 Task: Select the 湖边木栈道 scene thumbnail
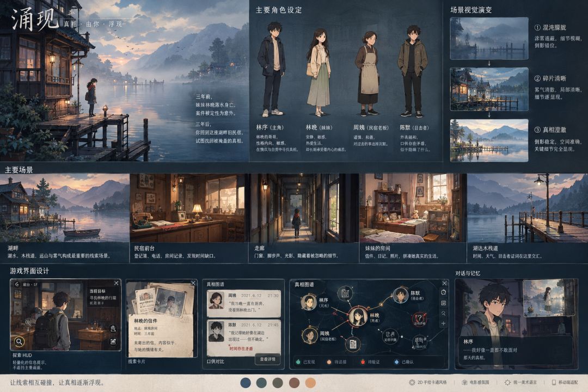coord(528,208)
